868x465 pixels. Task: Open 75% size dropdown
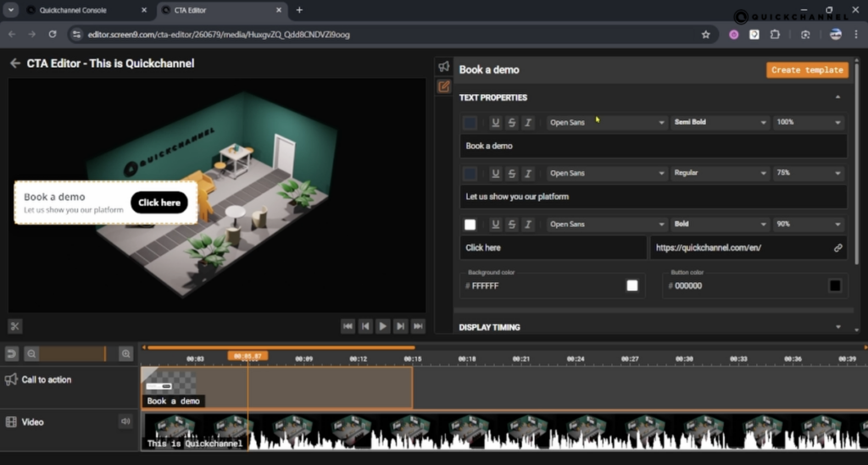point(808,173)
